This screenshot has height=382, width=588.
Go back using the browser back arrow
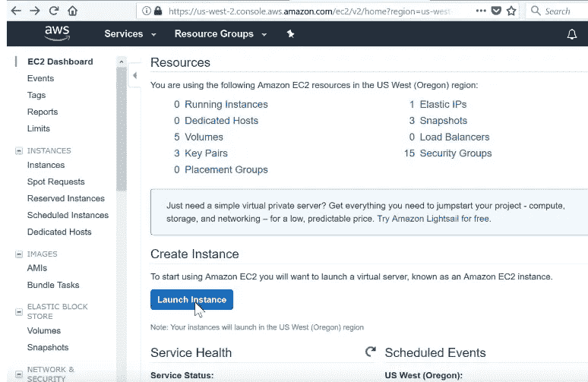(x=16, y=11)
